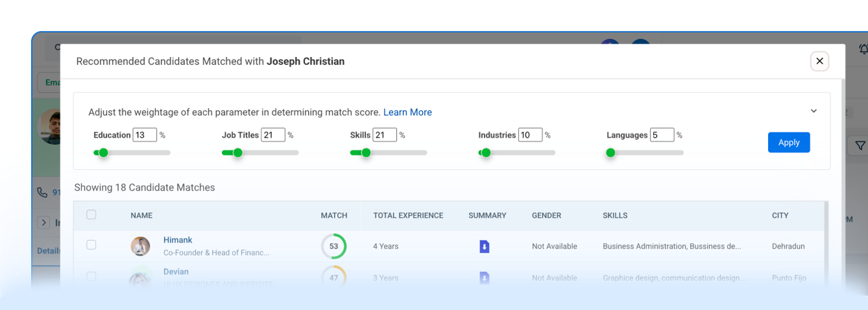Tick the checkbox for Devian
The height and width of the screenshot is (310, 868).
91,276
